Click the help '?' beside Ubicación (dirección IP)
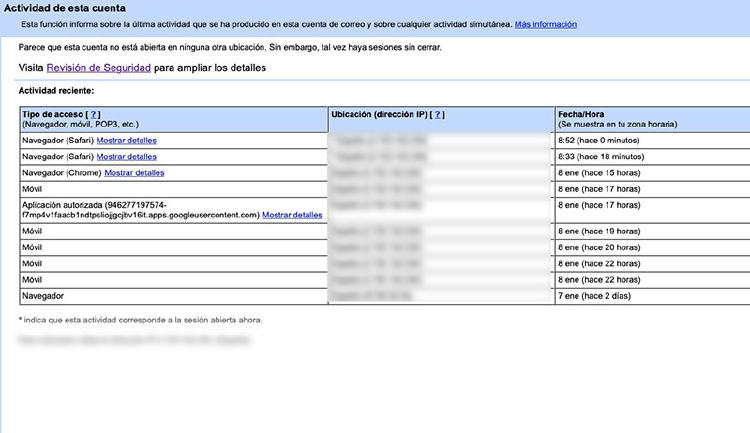 click(x=440, y=115)
